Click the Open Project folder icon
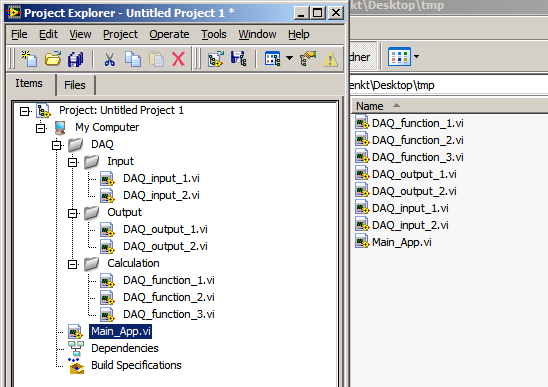The height and width of the screenshot is (387, 548). tap(53, 58)
